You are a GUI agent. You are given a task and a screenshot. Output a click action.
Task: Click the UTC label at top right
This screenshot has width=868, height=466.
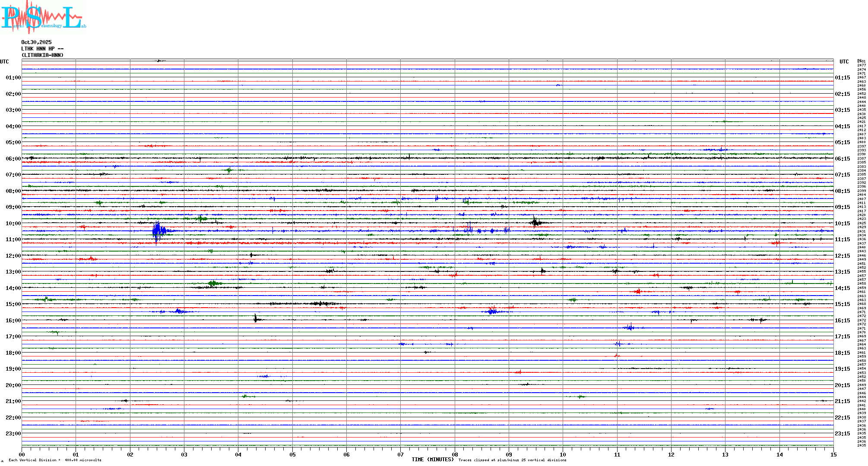click(844, 62)
